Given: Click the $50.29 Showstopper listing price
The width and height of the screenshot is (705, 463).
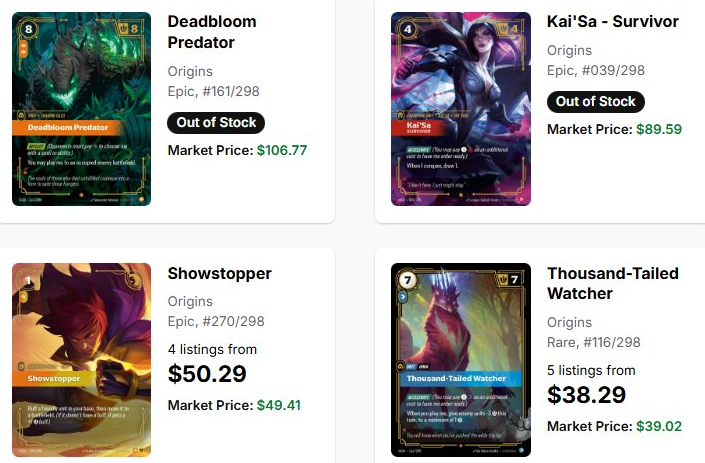Looking at the screenshot, I should point(207,374).
